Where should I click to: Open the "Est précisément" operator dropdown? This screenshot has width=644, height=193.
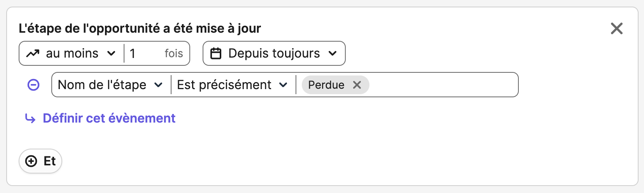coord(233,85)
